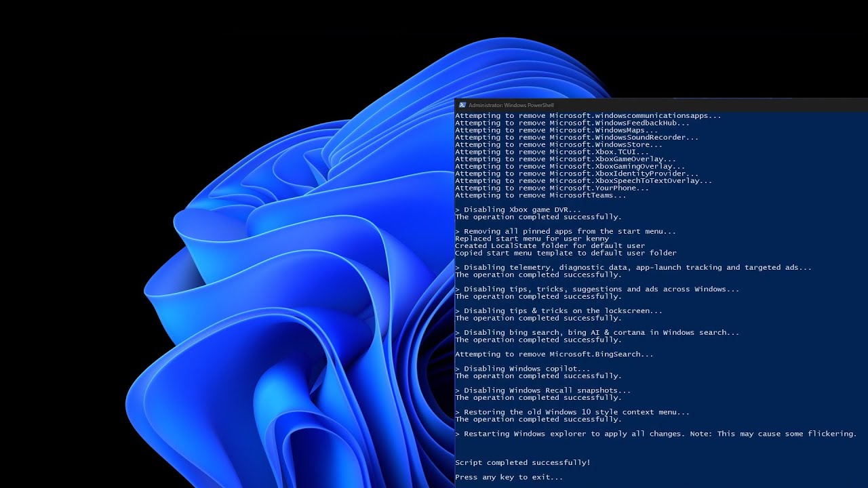
Task: Click 'Created LocalState folder for default user'
Action: click(550, 246)
